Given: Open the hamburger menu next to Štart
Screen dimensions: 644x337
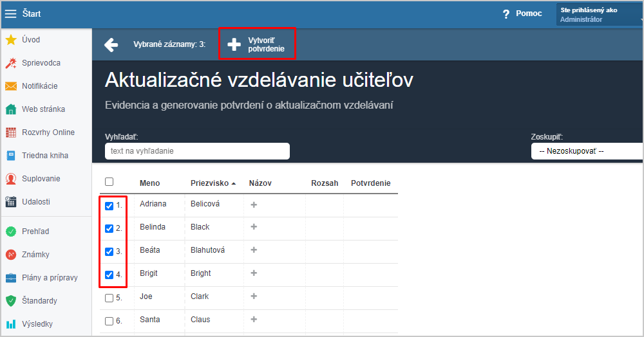Looking at the screenshot, I should (11, 14).
